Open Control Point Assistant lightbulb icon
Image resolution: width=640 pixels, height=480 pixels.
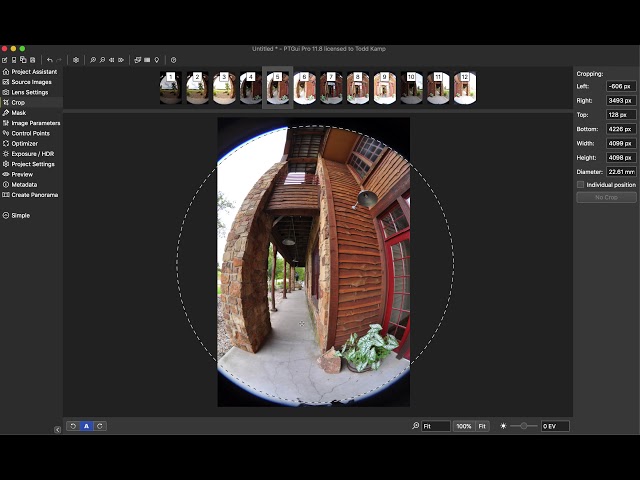click(x=157, y=60)
